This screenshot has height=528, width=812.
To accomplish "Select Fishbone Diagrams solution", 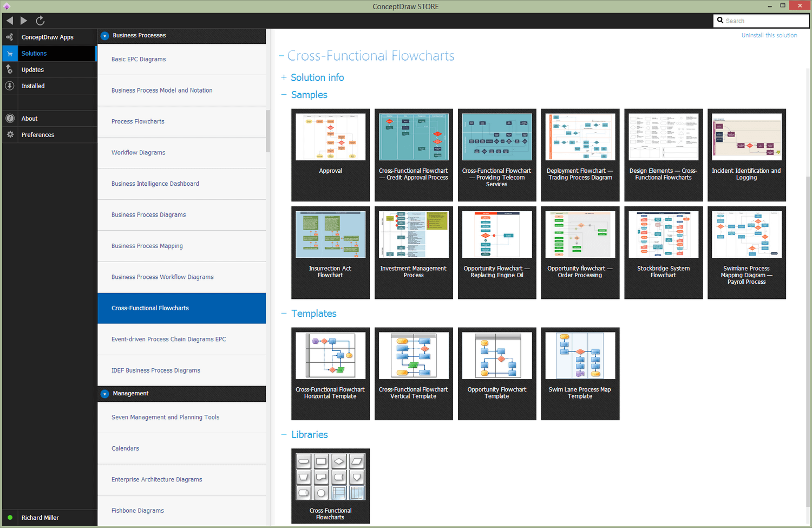I will [182, 511].
